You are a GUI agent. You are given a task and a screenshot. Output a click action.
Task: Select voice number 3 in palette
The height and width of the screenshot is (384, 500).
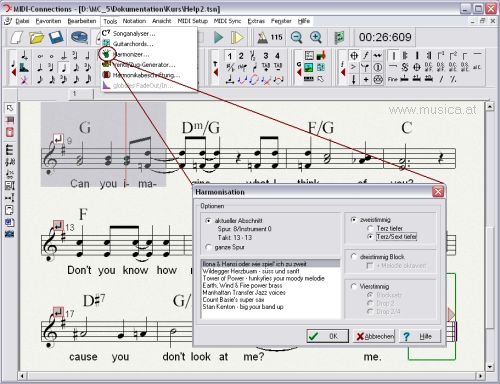266,56
